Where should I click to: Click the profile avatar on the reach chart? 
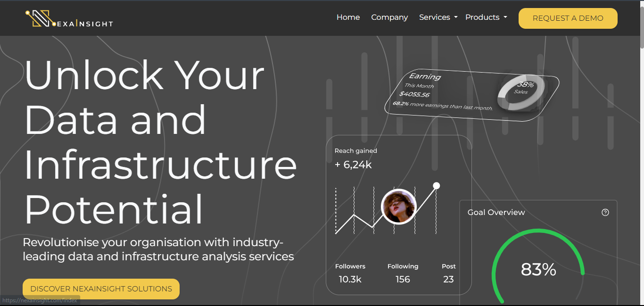click(398, 207)
